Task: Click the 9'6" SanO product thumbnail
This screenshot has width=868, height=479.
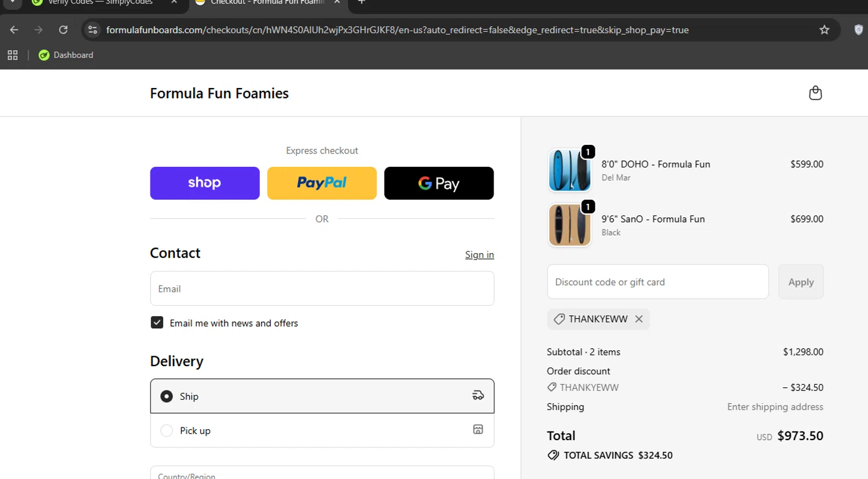Action: click(569, 225)
